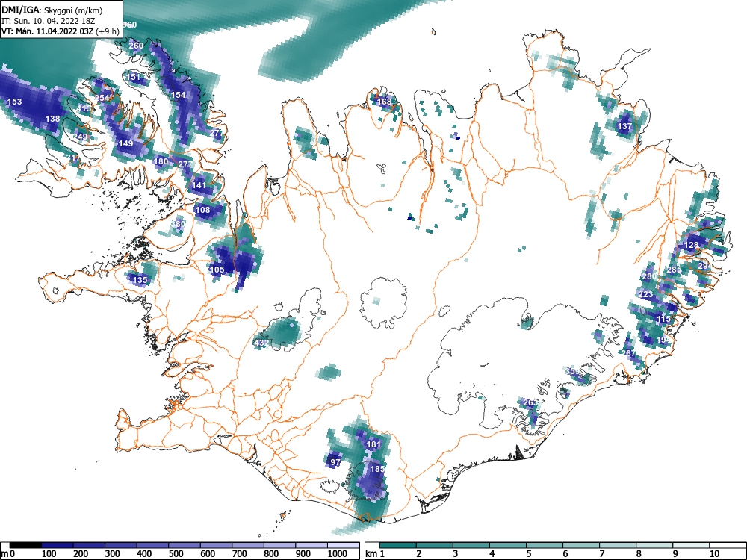Viewport: 747px width, 560px height.
Task: Click the '1000' tick on the metre scale
Action: pos(338,553)
